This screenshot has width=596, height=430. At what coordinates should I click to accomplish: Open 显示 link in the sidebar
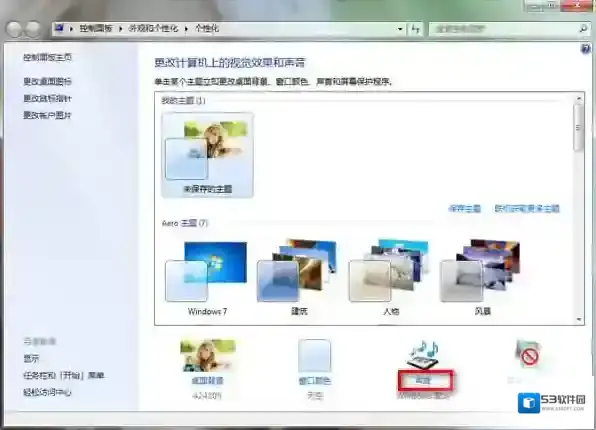click(x=31, y=358)
